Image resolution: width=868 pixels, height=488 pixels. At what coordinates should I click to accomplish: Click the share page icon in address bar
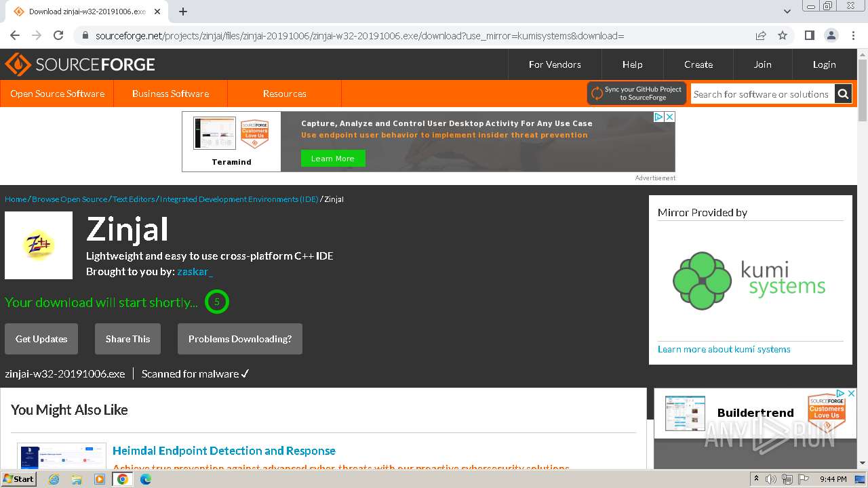761,35
